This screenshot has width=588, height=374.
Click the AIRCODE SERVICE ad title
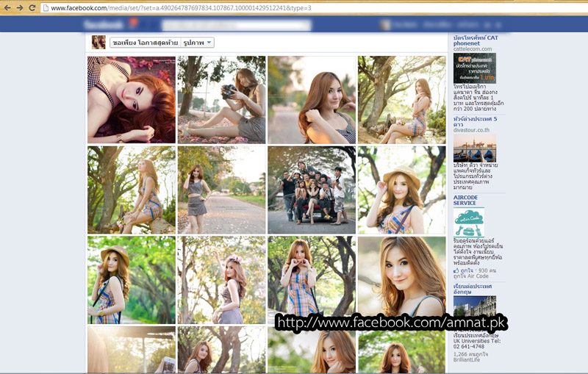(465, 200)
